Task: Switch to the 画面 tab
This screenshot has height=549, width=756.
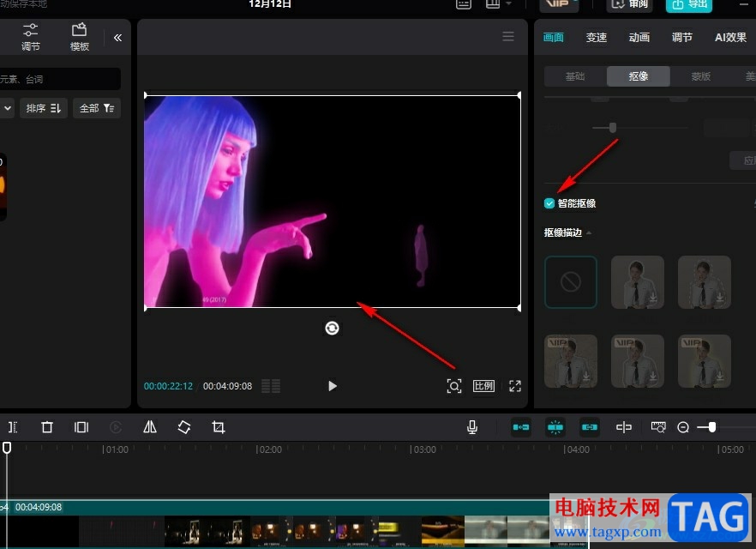Action: [x=553, y=37]
